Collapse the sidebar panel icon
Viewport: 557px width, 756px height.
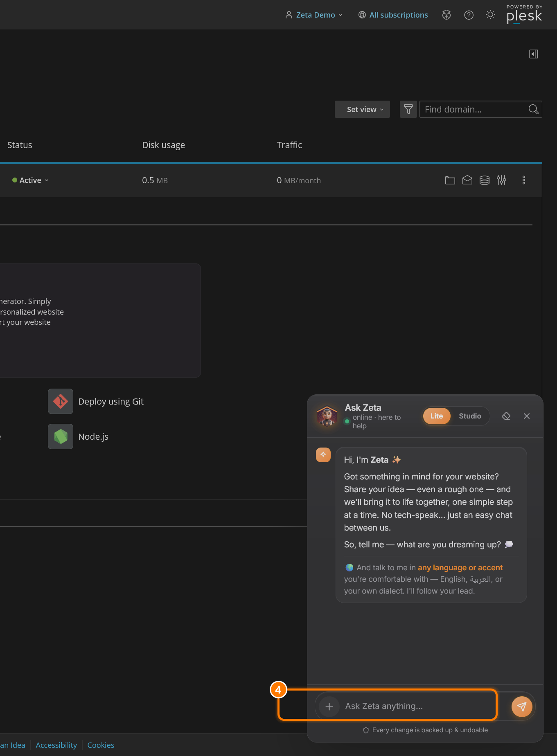533,54
